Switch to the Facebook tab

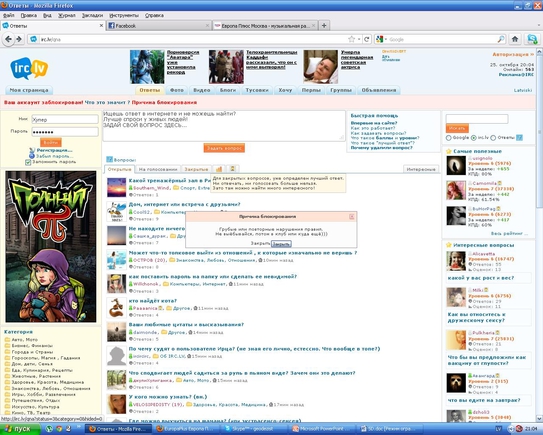159,26
